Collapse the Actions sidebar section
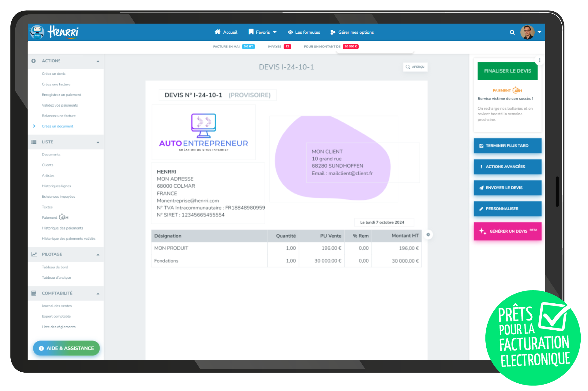 pyautogui.click(x=98, y=61)
